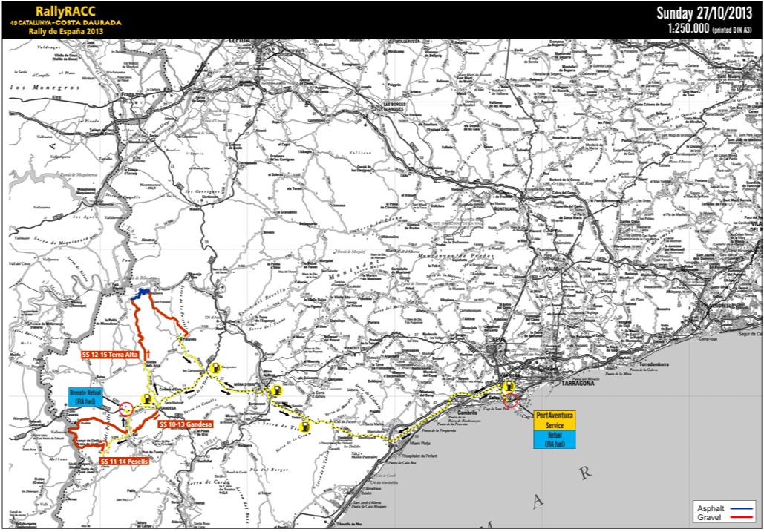Screen dimensions: 764x532
Task: Click the (printed DIN A3) note
Action: click(x=733, y=30)
